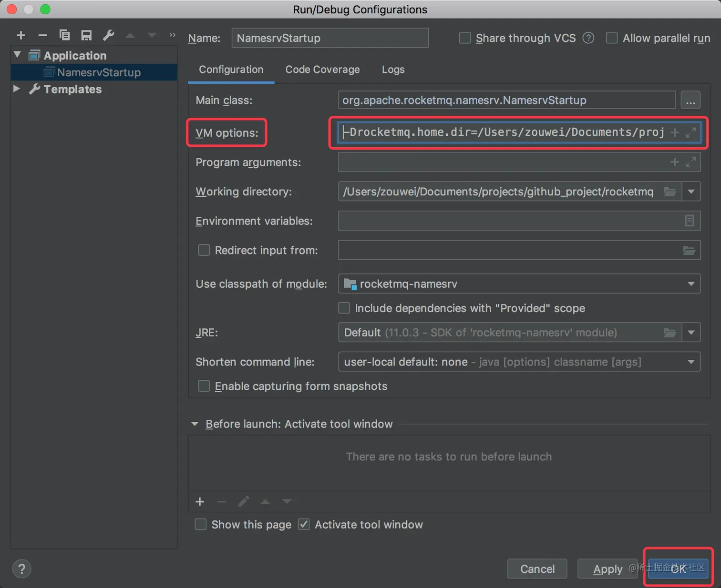This screenshot has height=588, width=721.
Task: Open Working directory dropdown arrow
Action: pos(691,192)
